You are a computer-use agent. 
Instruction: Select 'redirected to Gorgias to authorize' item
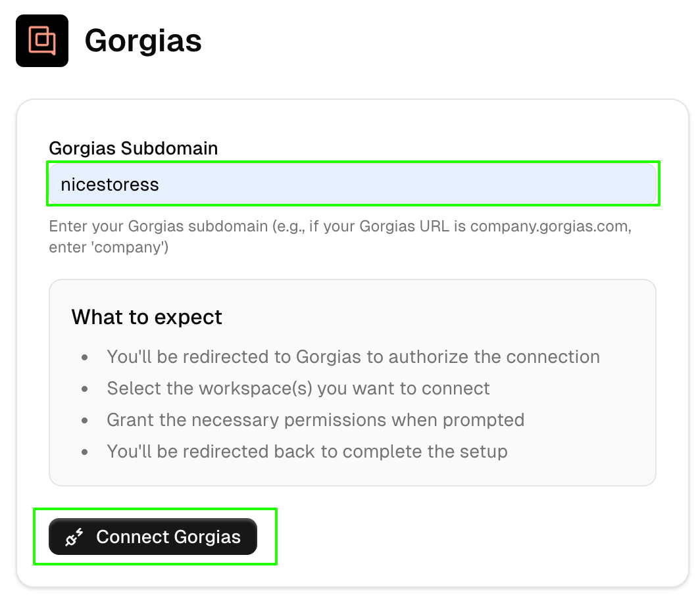point(353,357)
